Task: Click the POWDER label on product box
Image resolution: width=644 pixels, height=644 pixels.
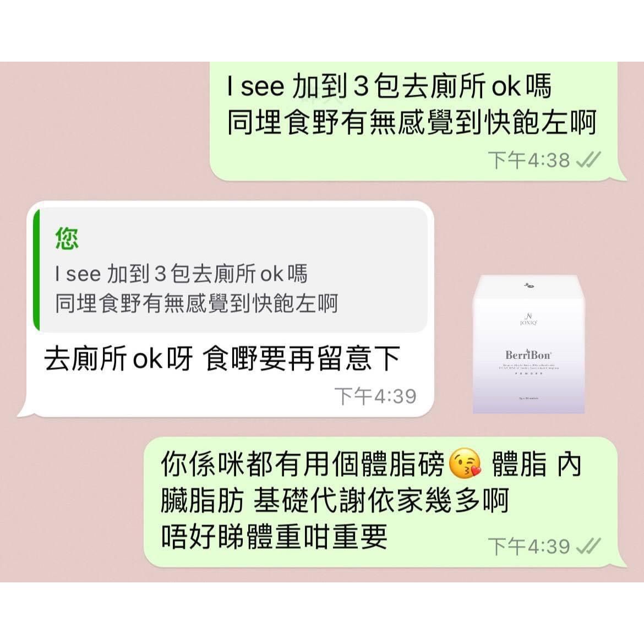Action: (529, 373)
